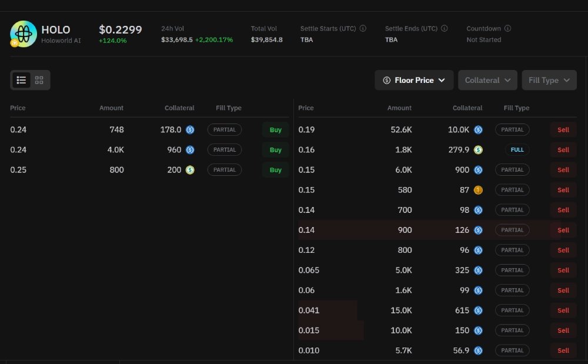Image resolution: width=588 pixels, height=364 pixels.
Task: Click the green collateral coin icon for 279.9
Action: [478, 150]
